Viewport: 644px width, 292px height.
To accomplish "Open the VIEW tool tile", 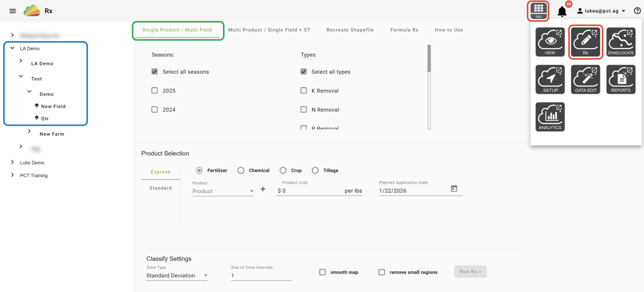I will [550, 42].
